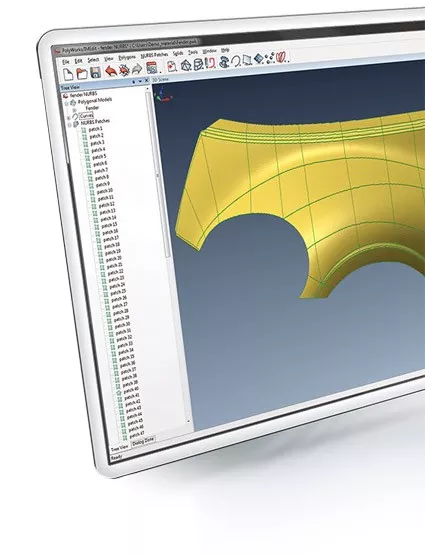Image resolution: width=425 pixels, height=554 pixels.
Task: Click the polygonal mesh toolbar icon
Action: (186, 65)
